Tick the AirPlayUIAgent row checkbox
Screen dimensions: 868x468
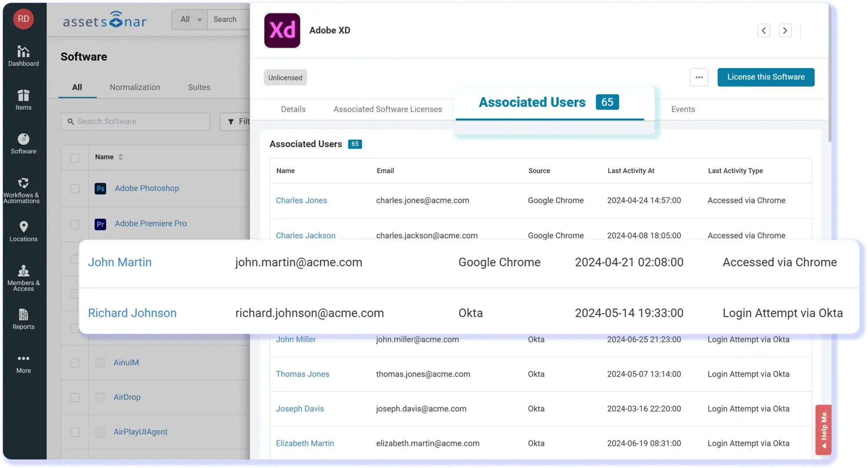tap(75, 432)
